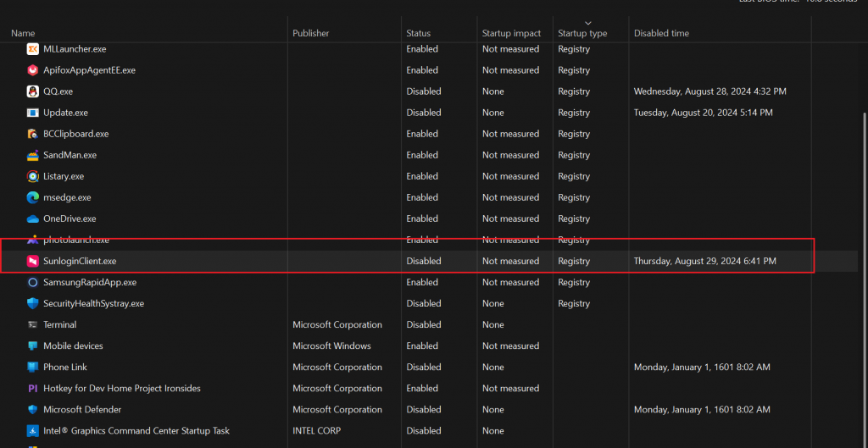Viewport: 868px width, 448px height.
Task: Select the Update.exe startup entry
Action: [66, 113]
